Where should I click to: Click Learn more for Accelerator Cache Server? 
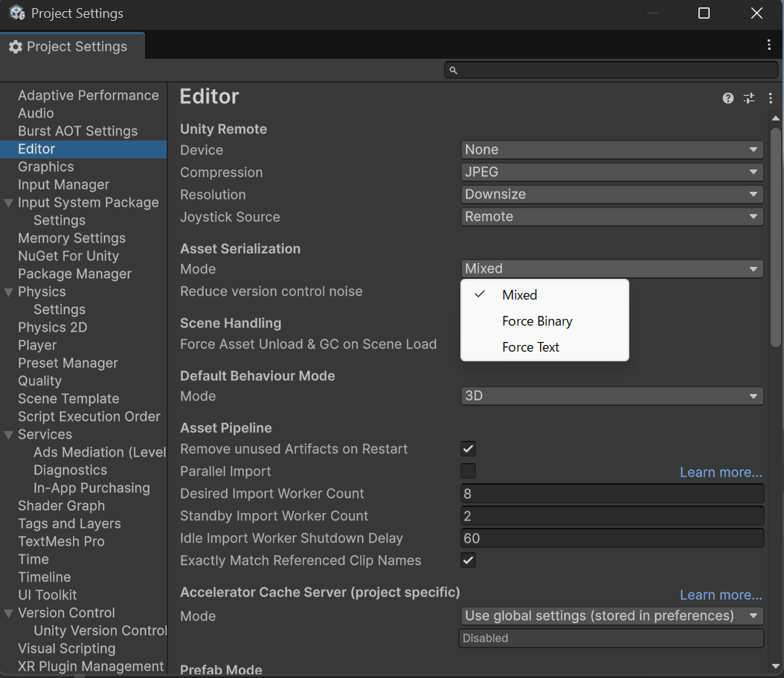click(721, 595)
